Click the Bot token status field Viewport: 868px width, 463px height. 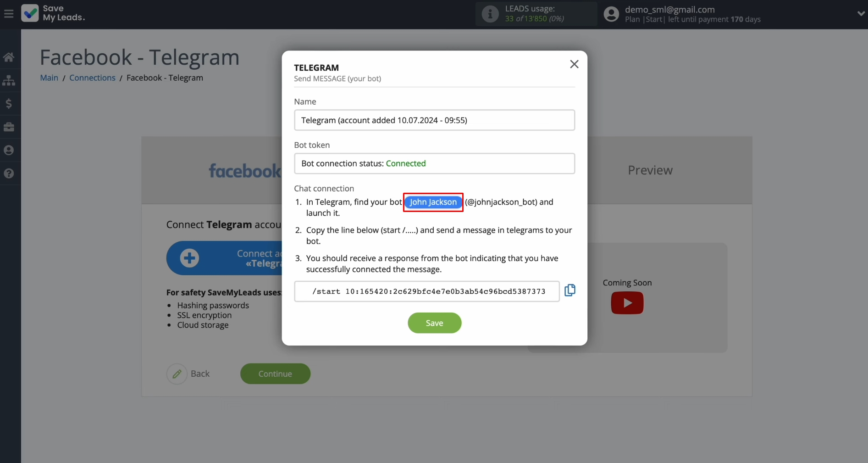434,163
